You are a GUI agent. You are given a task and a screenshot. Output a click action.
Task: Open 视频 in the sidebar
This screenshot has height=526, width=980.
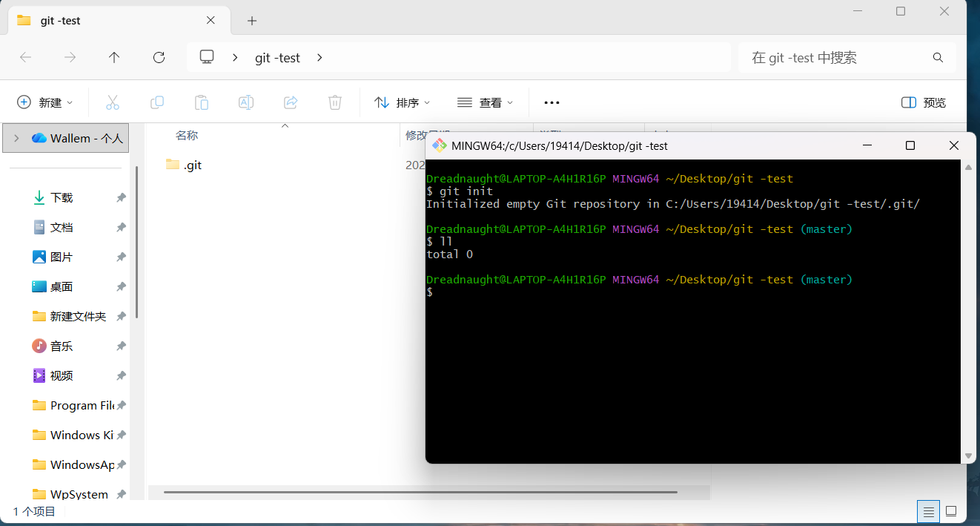pos(62,375)
